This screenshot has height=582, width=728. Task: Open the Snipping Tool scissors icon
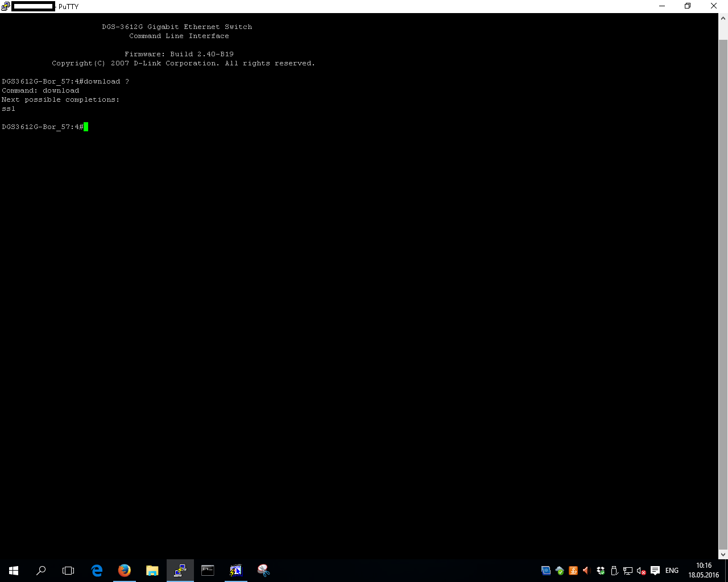click(263, 571)
